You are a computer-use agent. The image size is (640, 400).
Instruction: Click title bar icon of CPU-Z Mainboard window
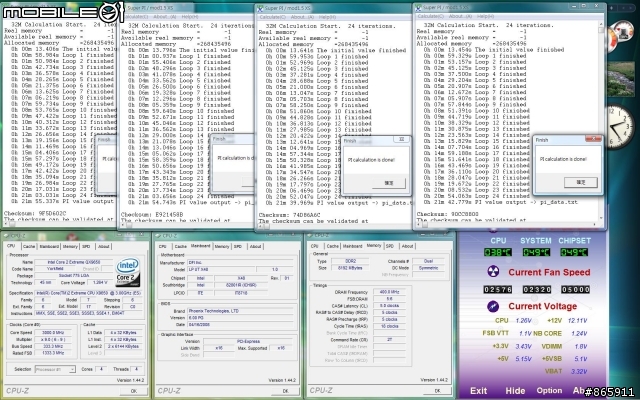pos(158,236)
